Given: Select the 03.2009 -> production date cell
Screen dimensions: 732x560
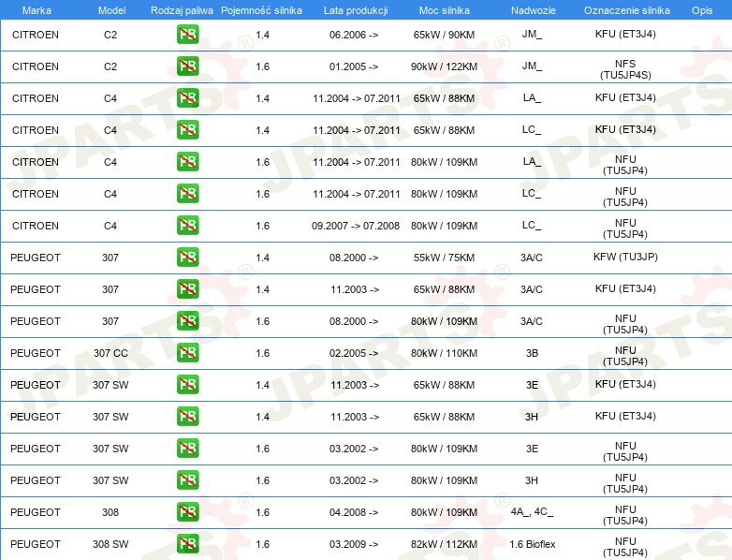Looking at the screenshot, I should coord(354,544).
